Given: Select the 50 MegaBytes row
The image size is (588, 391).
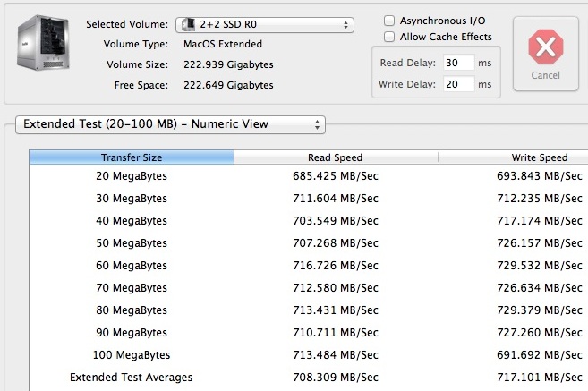Looking at the screenshot, I should [132, 243].
